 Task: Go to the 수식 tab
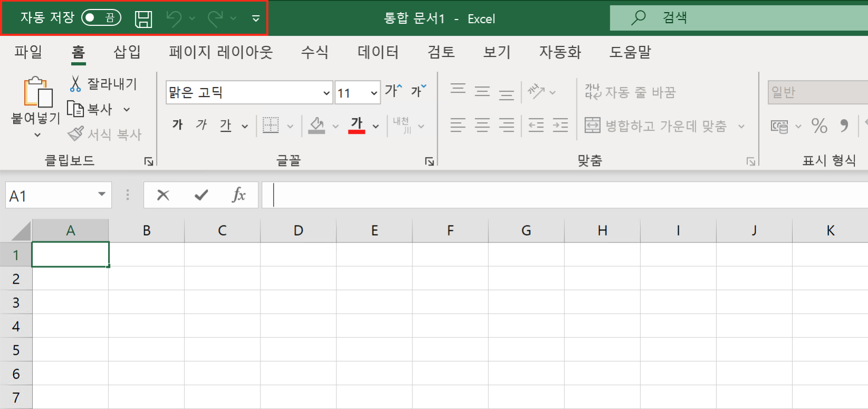[315, 52]
